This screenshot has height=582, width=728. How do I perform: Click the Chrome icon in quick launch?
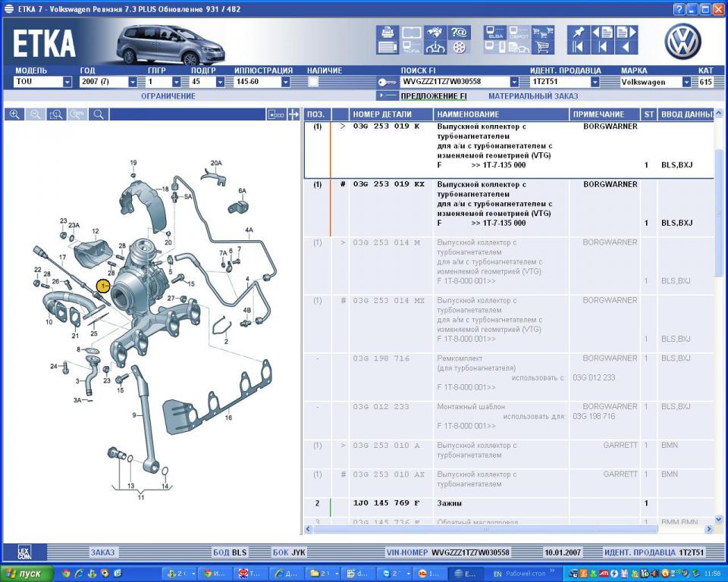[65, 574]
